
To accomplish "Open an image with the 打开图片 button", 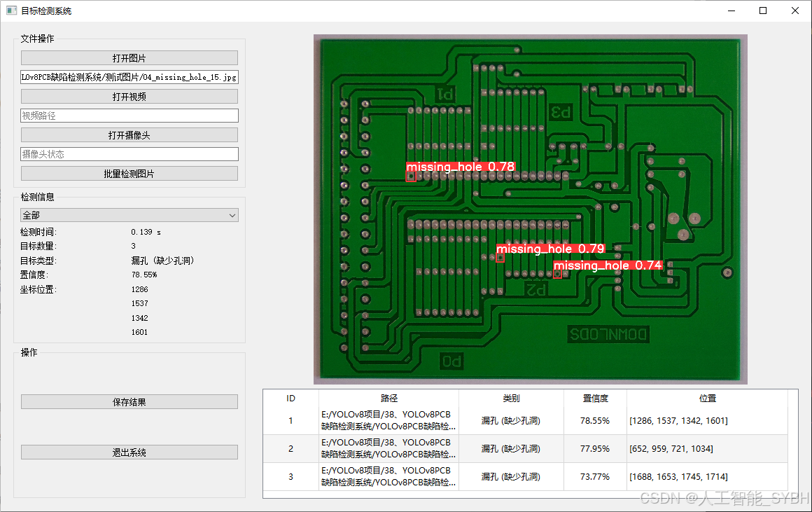I will pyautogui.click(x=129, y=57).
